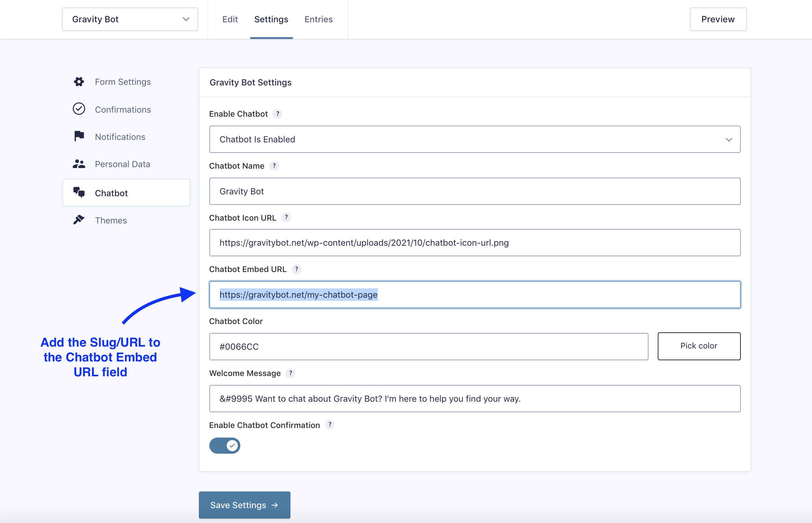Viewport: 812px width, 523px height.
Task: Click the Notifications flag icon
Action: 79,136
